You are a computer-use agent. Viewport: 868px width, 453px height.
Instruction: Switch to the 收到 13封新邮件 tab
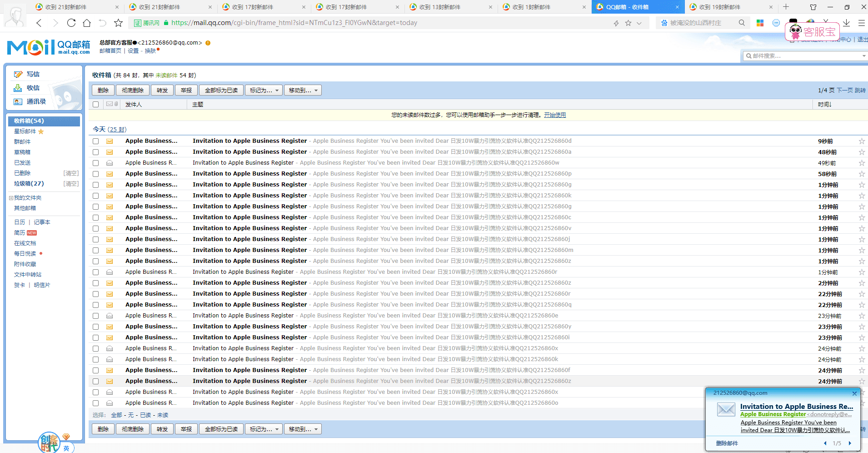coord(450,7)
